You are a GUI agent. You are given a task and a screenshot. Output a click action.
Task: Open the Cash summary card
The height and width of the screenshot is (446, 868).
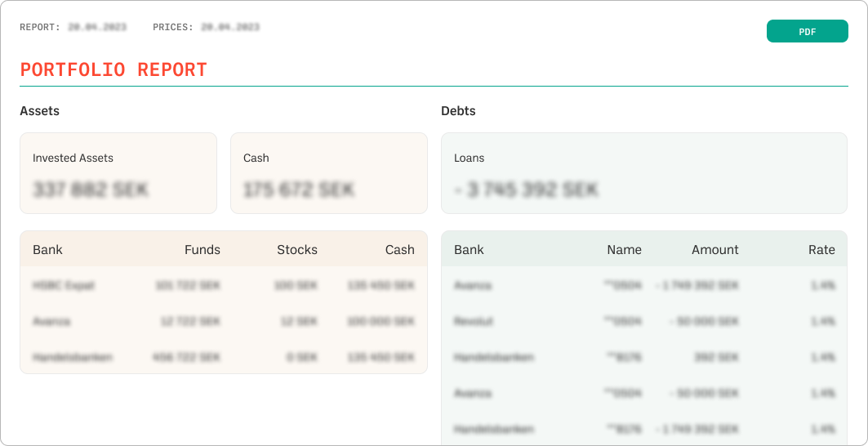(328, 173)
